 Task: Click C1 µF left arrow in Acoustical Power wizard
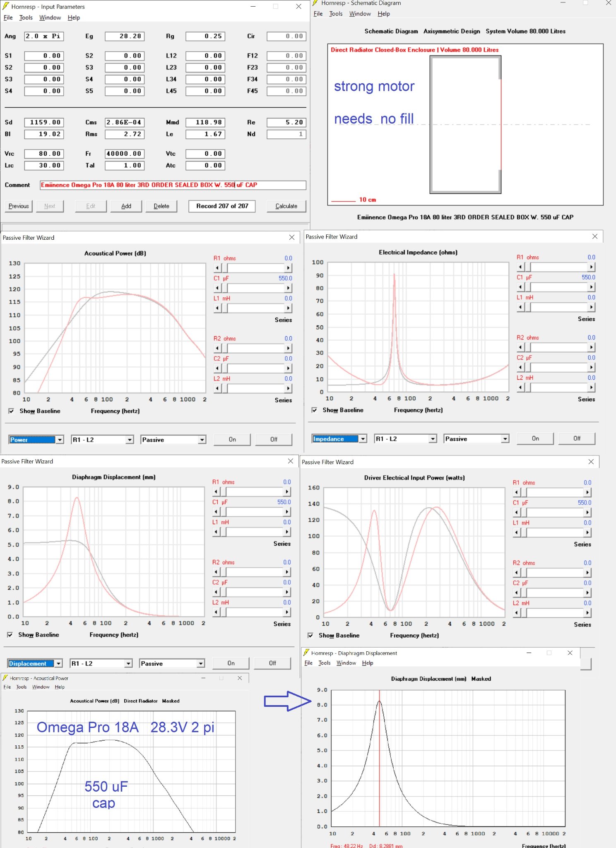pyautogui.click(x=217, y=288)
